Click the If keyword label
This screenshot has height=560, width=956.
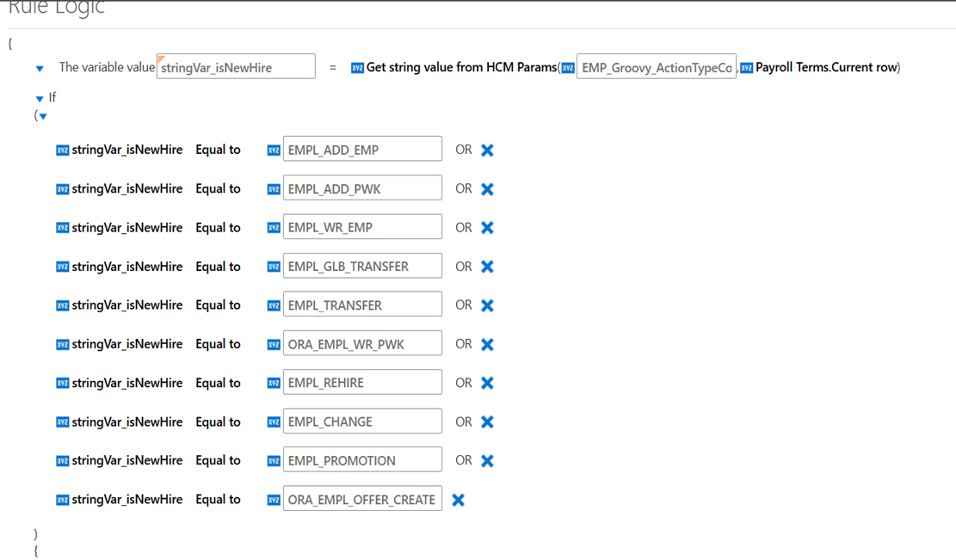[x=52, y=97]
